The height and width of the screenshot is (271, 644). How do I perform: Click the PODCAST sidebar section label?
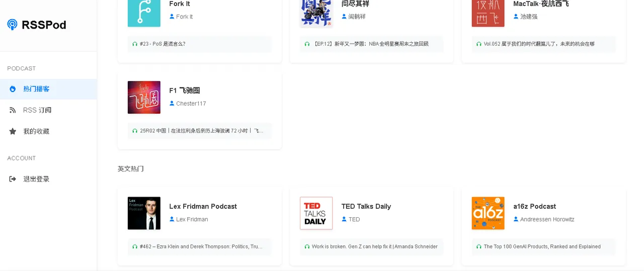[x=22, y=68]
